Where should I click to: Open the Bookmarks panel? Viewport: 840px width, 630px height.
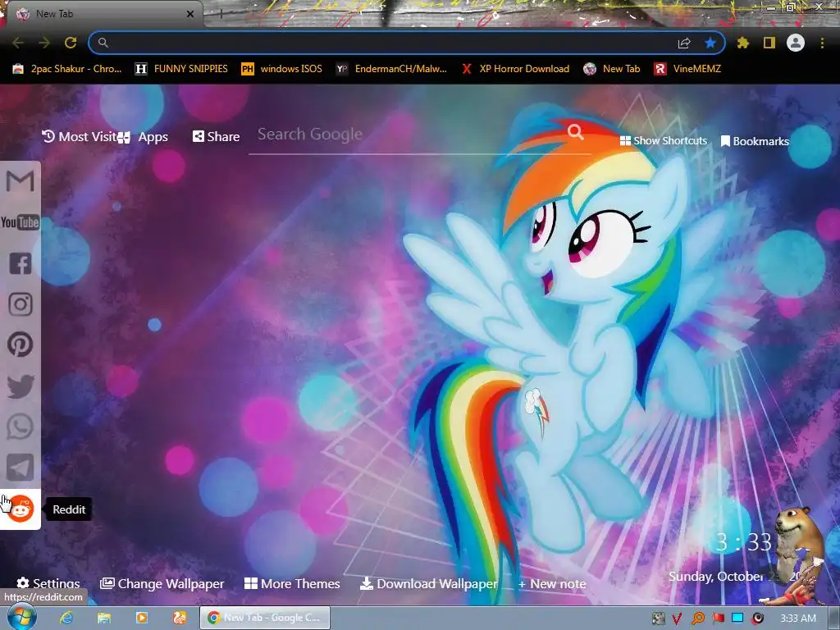(755, 141)
